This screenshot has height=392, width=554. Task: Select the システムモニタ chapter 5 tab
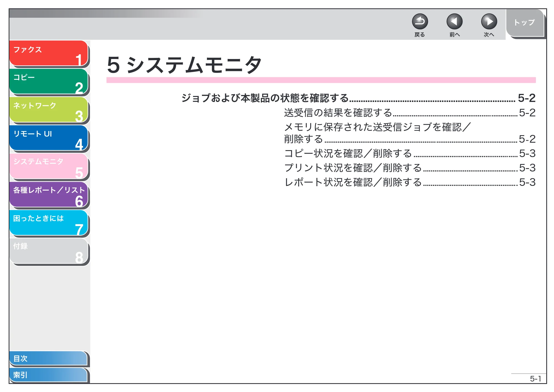48,166
